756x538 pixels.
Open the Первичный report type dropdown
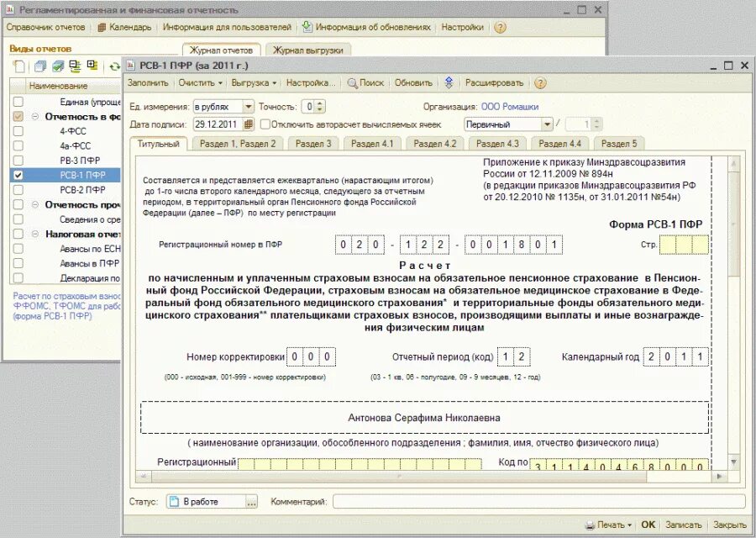click(547, 124)
